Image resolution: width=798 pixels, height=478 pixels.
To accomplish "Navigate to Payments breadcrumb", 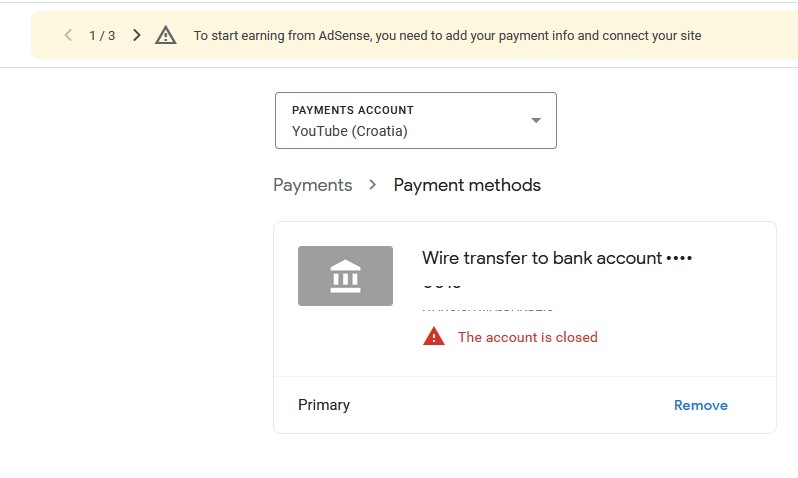I will pyautogui.click(x=313, y=185).
